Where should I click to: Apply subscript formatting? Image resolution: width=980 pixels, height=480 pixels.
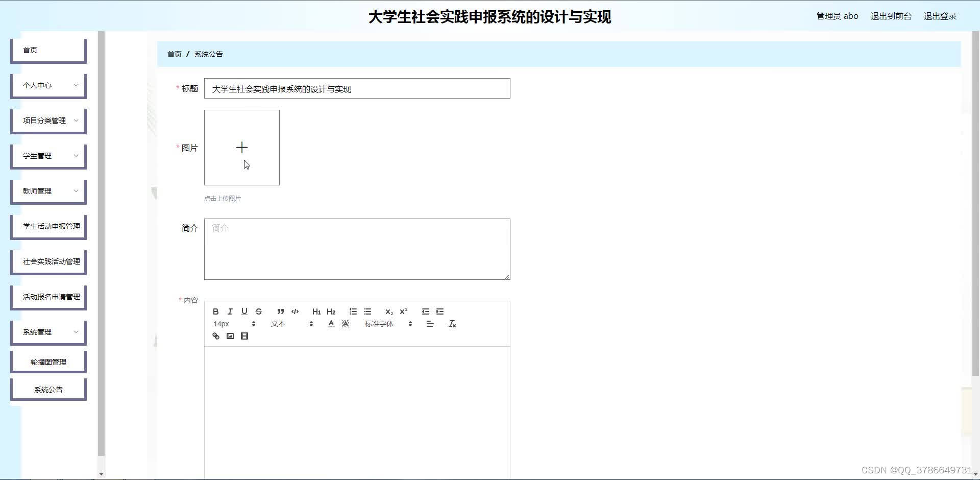coord(389,311)
